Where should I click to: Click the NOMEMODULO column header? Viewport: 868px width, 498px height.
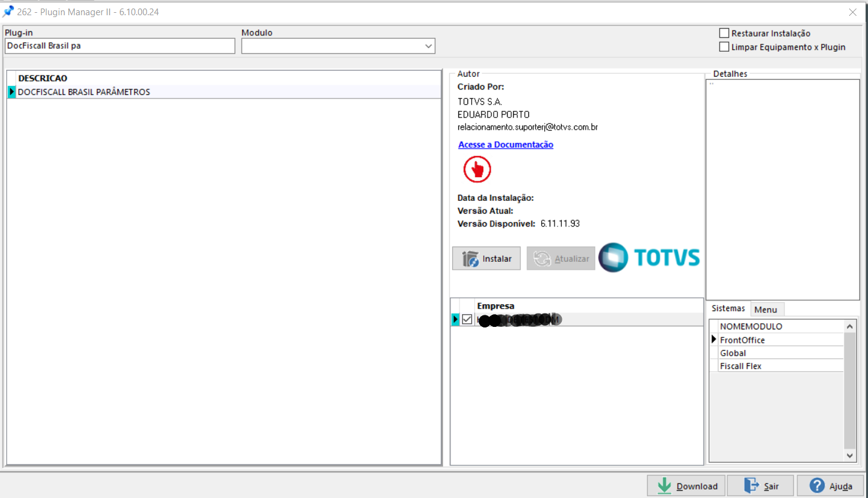point(781,326)
